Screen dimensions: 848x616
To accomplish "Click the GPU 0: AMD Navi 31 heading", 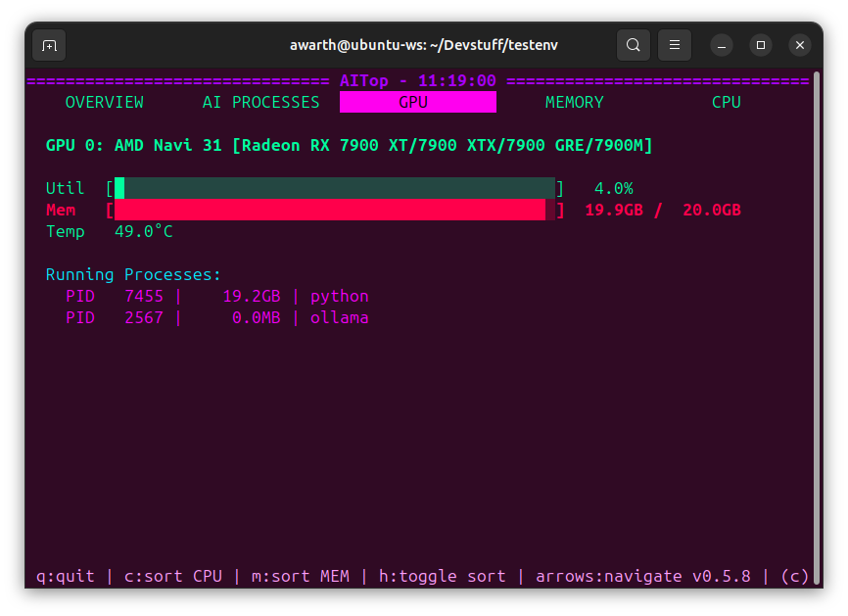I will click(350, 146).
